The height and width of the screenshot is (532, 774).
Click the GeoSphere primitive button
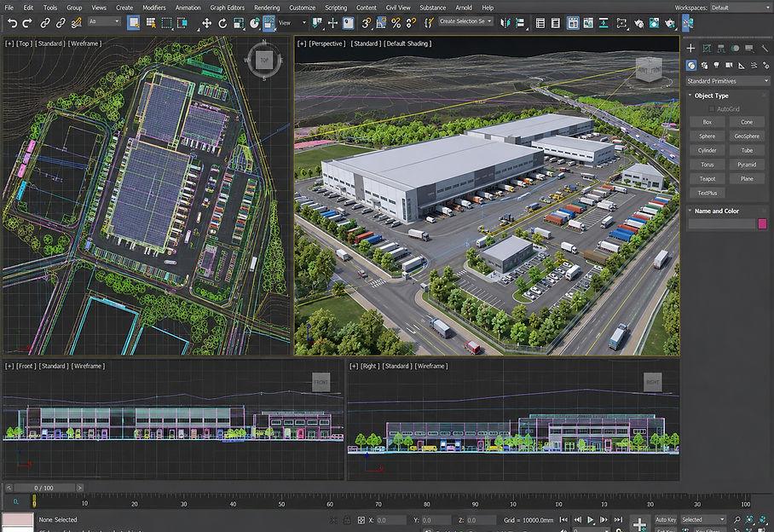coord(747,136)
